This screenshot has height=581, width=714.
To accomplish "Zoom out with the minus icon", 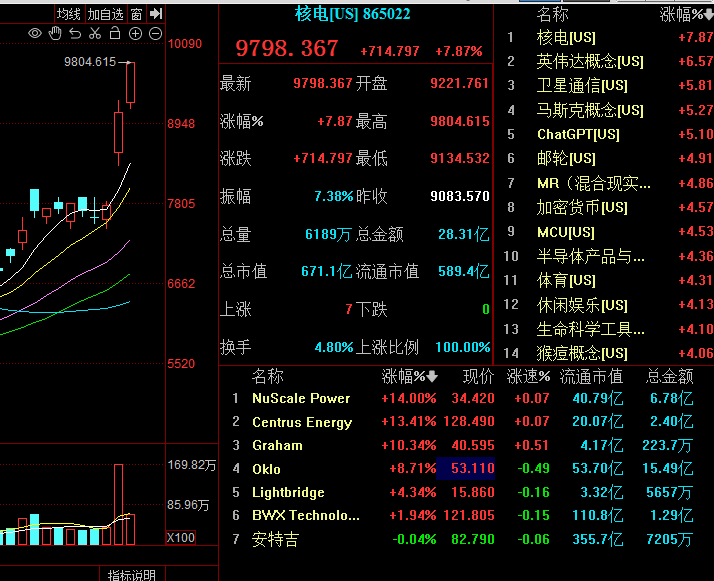I will (155, 33).
